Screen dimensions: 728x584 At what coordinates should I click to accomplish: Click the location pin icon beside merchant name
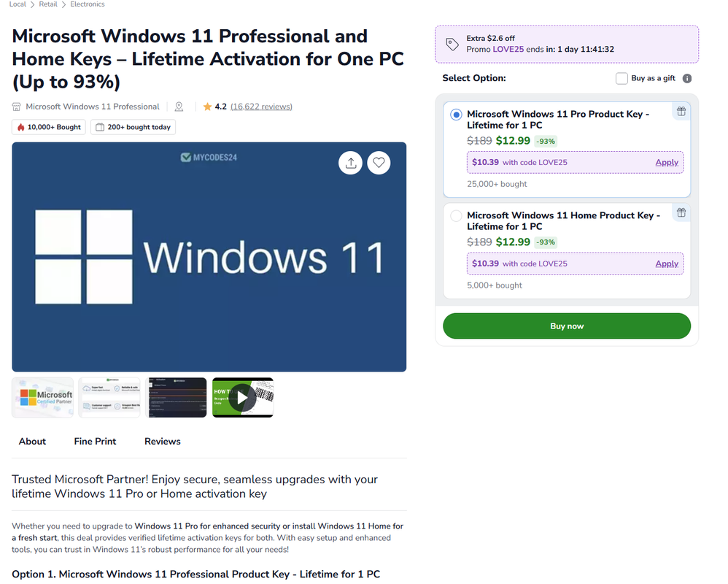[179, 107]
